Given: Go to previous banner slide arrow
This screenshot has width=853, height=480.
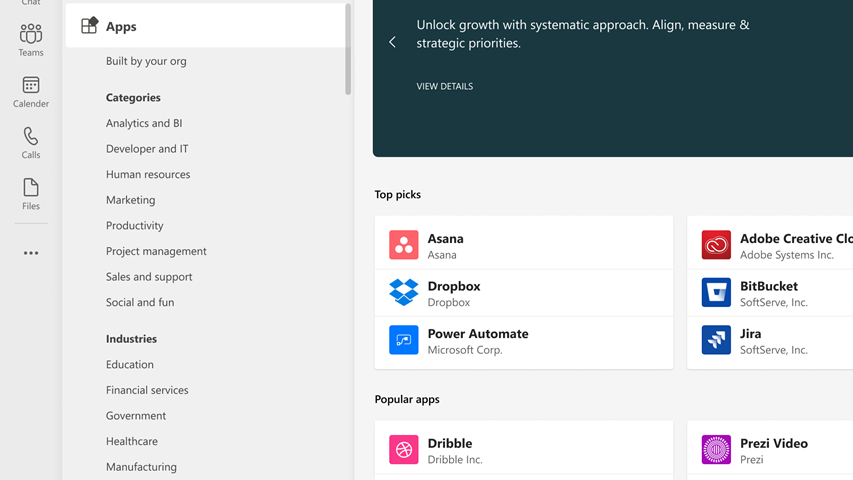Looking at the screenshot, I should (x=392, y=42).
